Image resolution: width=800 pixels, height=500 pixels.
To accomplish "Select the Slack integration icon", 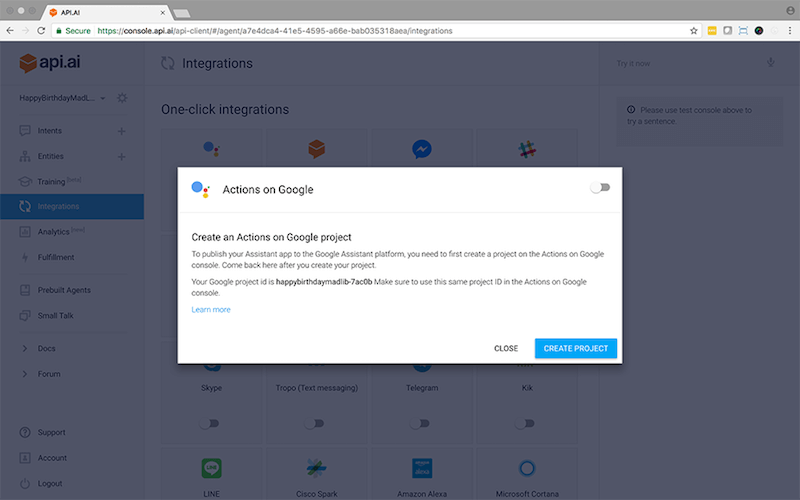I will pyautogui.click(x=527, y=149).
